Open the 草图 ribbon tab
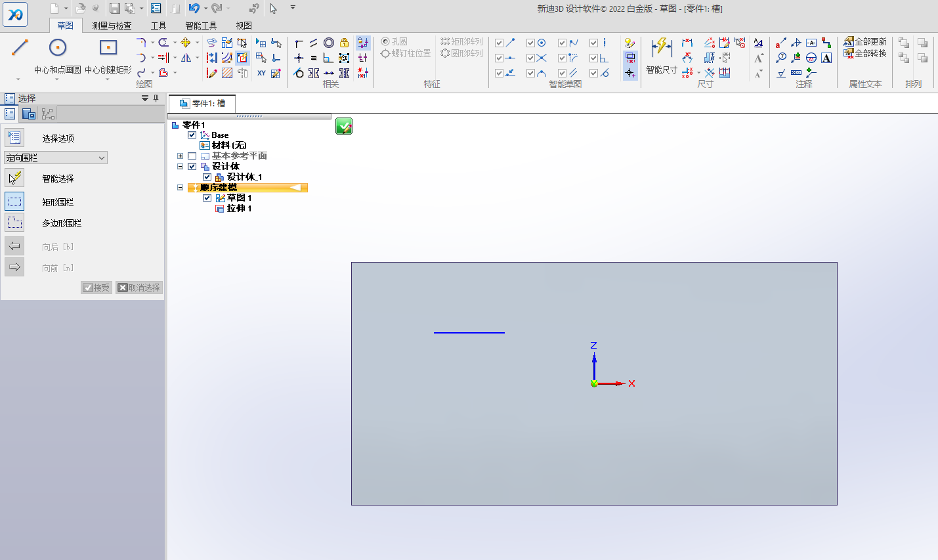Screen dimensions: 938x560 pos(66,26)
